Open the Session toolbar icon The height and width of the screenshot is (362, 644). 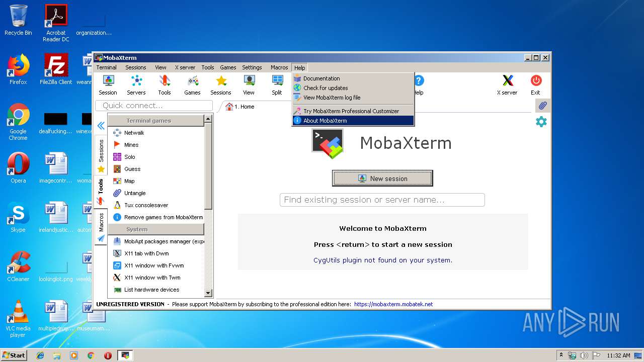108,85
